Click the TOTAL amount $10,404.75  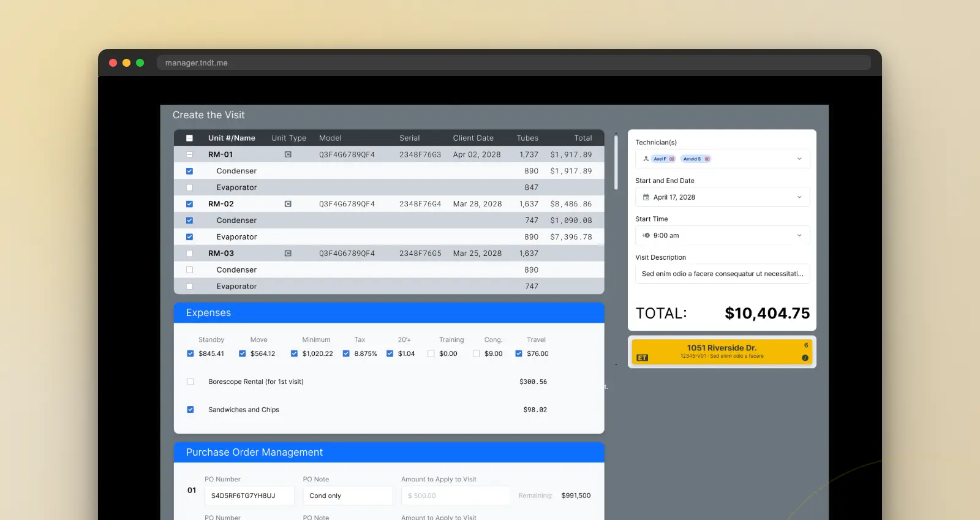click(767, 314)
